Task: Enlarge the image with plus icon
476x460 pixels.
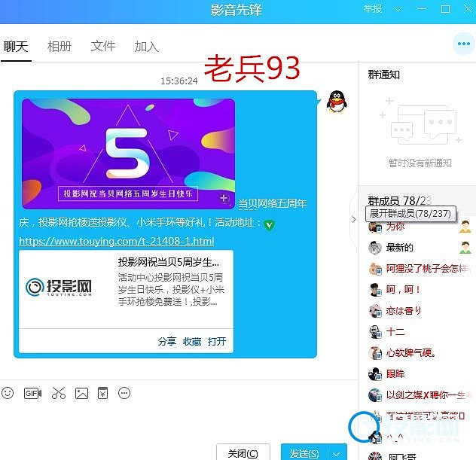Action: click(224, 199)
